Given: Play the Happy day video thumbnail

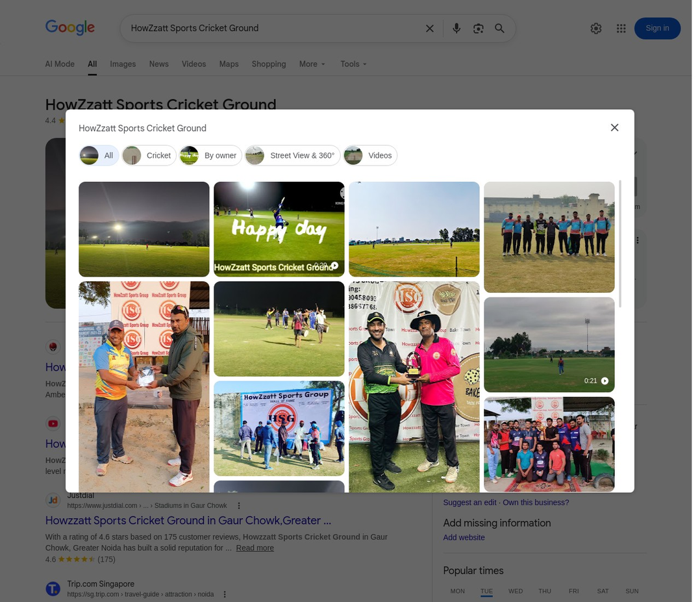Looking at the screenshot, I should click(279, 229).
